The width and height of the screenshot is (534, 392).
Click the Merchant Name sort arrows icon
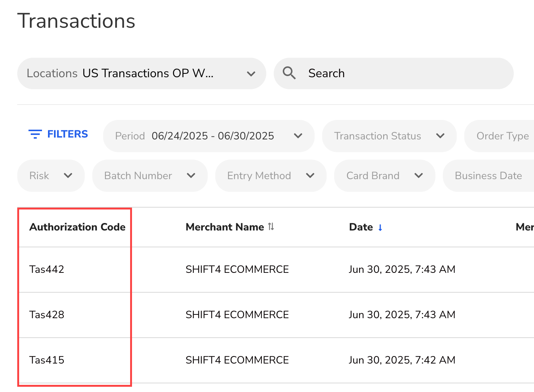click(271, 227)
